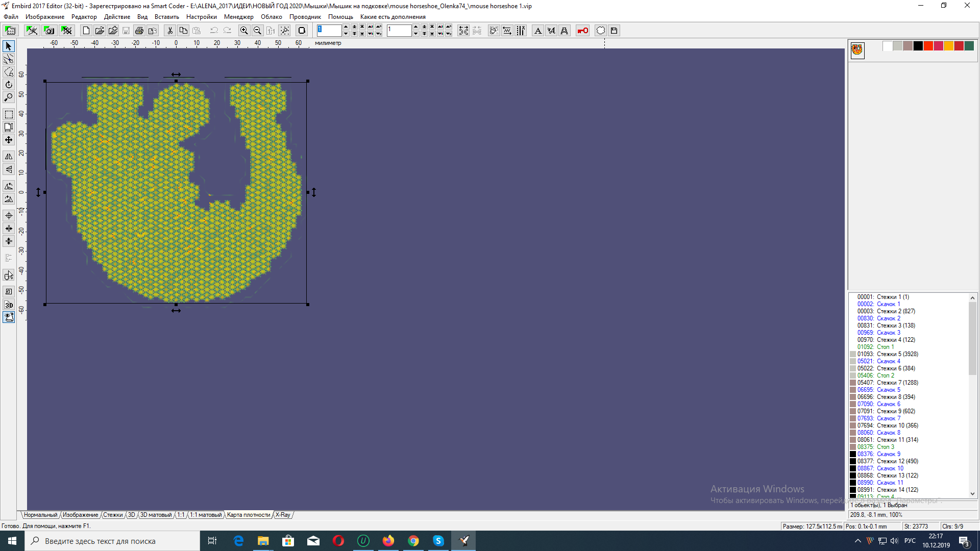Increase first stitch field with up arrow

click(346, 27)
